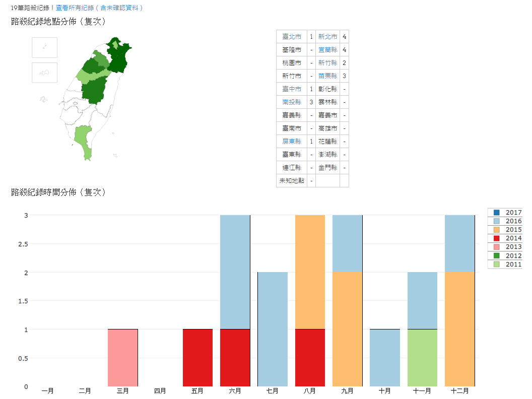The image size is (532, 399).
Task: Click the light blue 十月 bar
Action: pos(385,358)
